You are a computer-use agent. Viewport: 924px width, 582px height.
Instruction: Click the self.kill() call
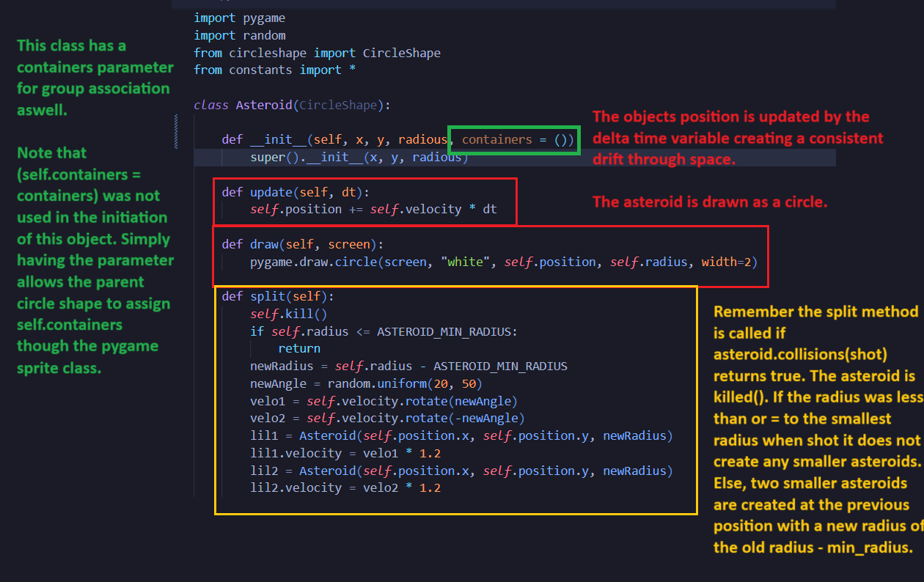tap(288, 314)
